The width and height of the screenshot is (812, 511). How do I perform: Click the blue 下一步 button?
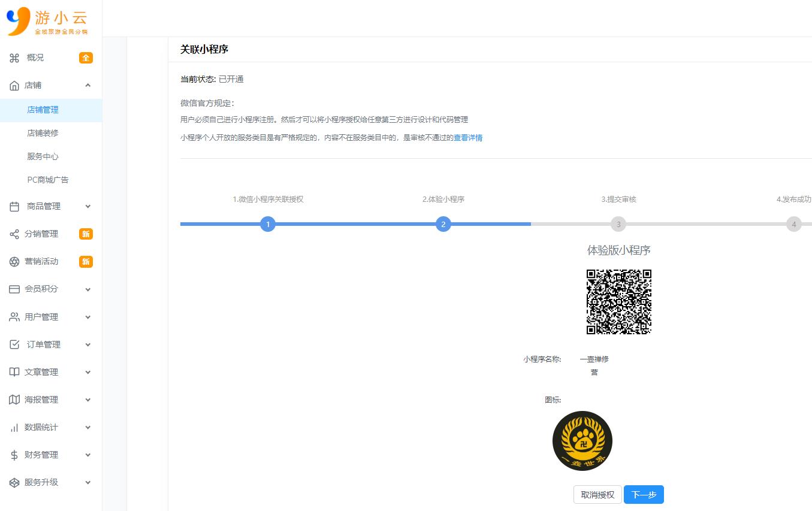click(x=644, y=495)
